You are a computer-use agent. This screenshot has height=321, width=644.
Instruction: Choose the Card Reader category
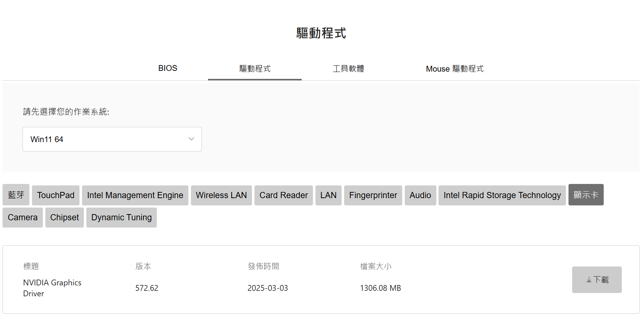(x=284, y=195)
